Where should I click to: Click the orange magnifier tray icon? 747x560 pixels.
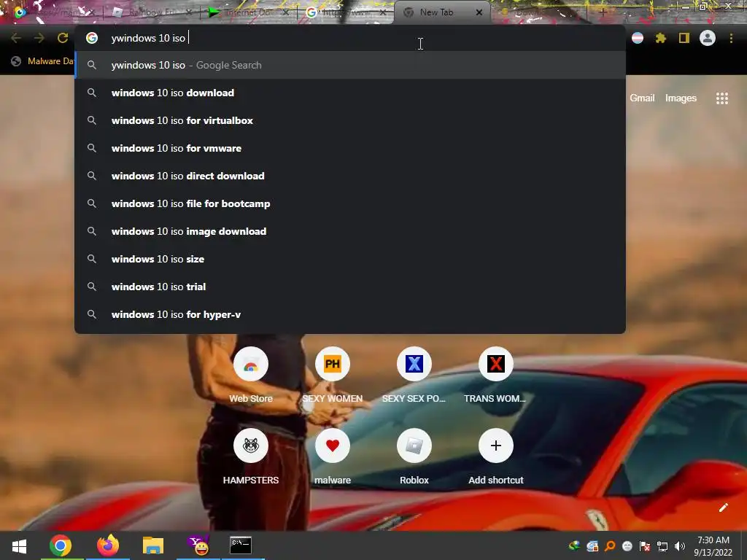click(610, 546)
